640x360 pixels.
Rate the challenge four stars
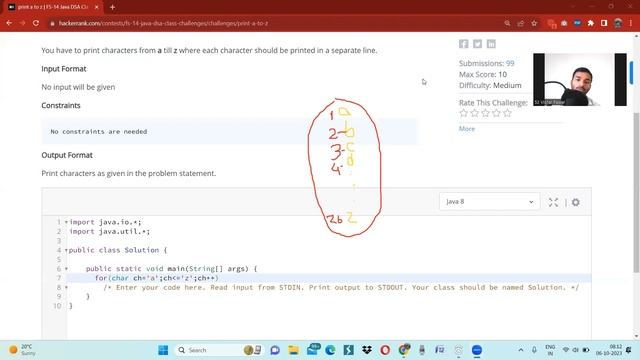pos(496,113)
